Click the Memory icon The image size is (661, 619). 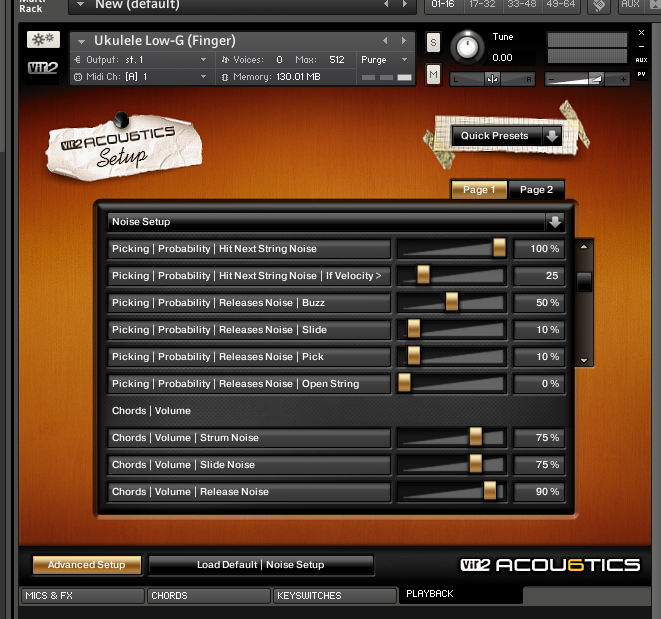coord(225,77)
